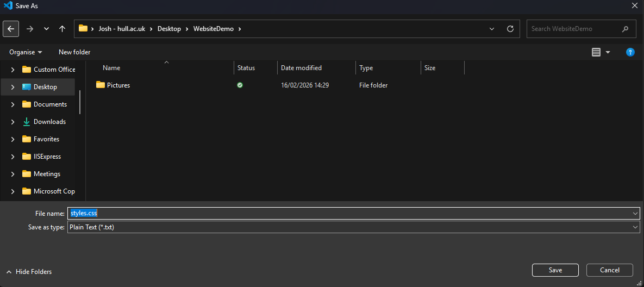This screenshot has width=644, height=287.
Task: Sort by the Type column header
Action: pyautogui.click(x=366, y=68)
